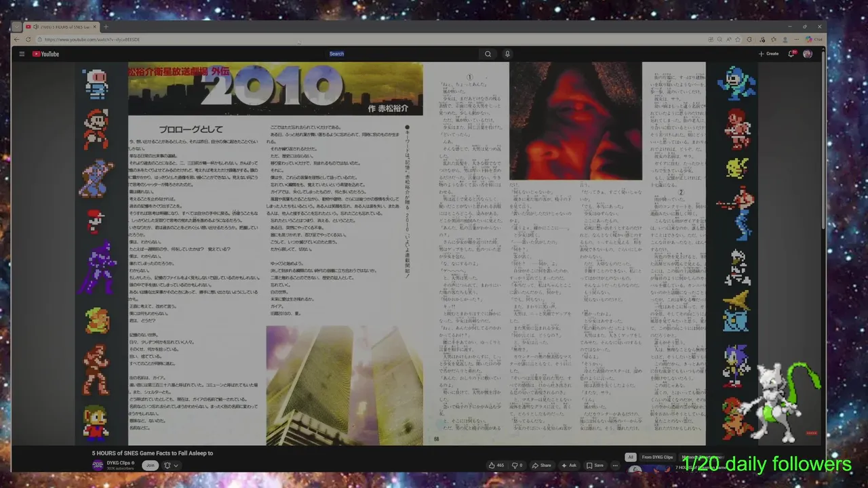This screenshot has height=488, width=868.
Task: Reload the page with refresh button
Action: coord(28,39)
